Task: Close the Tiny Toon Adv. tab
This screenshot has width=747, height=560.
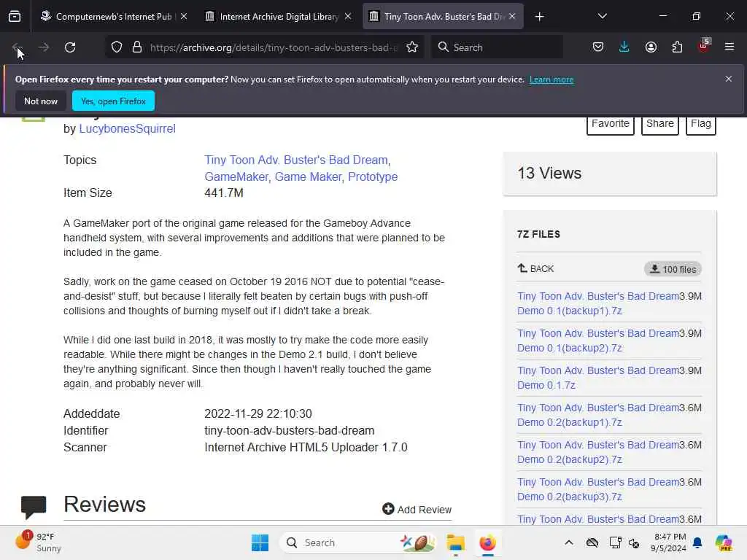Action: tap(512, 16)
